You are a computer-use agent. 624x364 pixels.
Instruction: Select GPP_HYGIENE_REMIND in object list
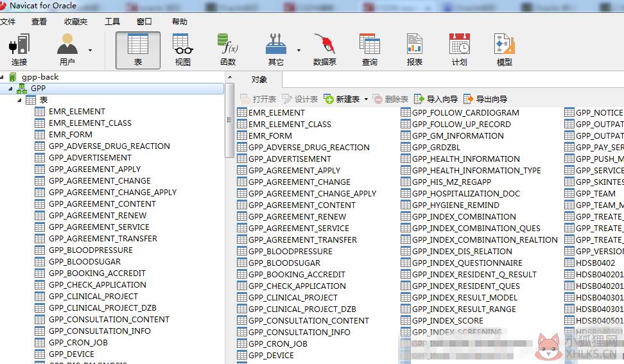[455, 205]
